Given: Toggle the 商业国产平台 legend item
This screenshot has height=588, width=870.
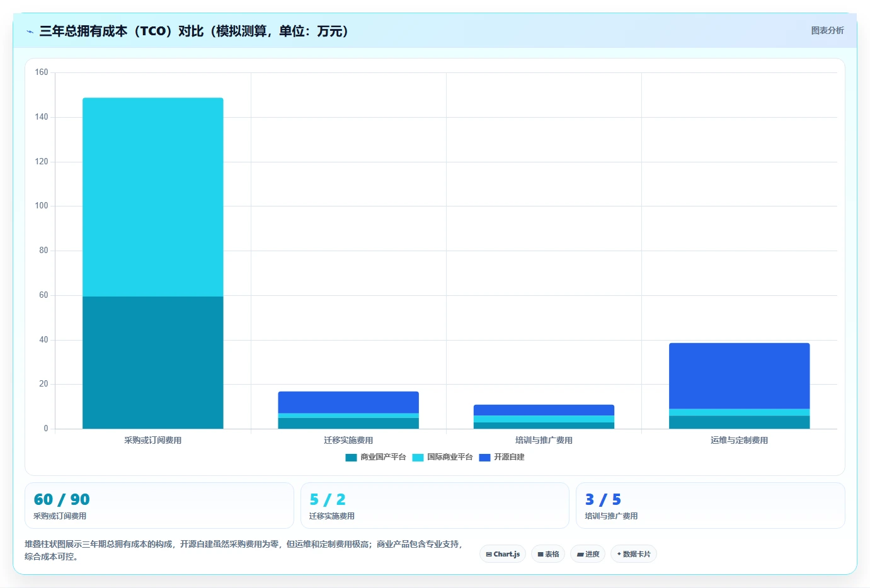Looking at the screenshot, I should (375, 457).
